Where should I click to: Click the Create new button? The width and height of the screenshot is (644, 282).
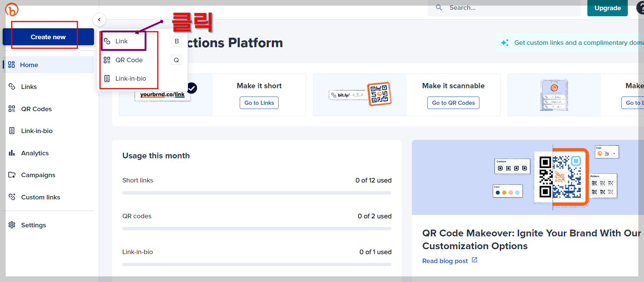[x=48, y=37]
